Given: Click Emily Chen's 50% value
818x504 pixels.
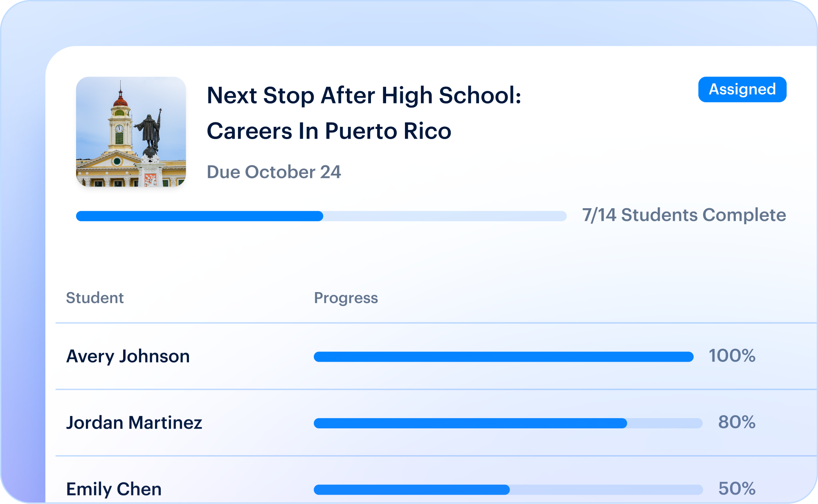Looking at the screenshot, I should tap(737, 488).
